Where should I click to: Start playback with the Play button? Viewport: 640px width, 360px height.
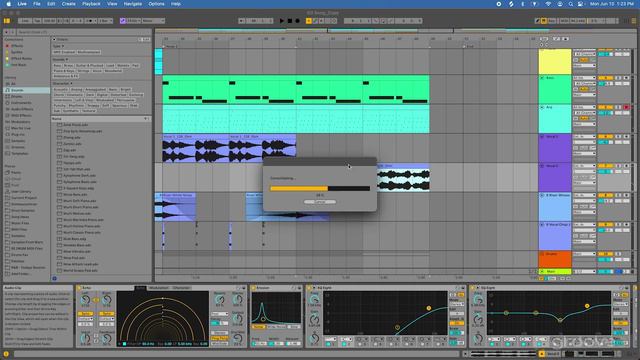282,21
